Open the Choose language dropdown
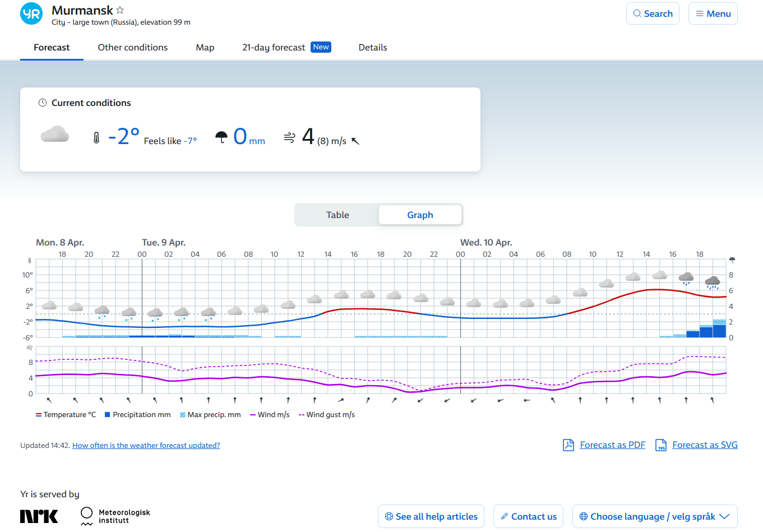The image size is (763, 532). (654, 516)
